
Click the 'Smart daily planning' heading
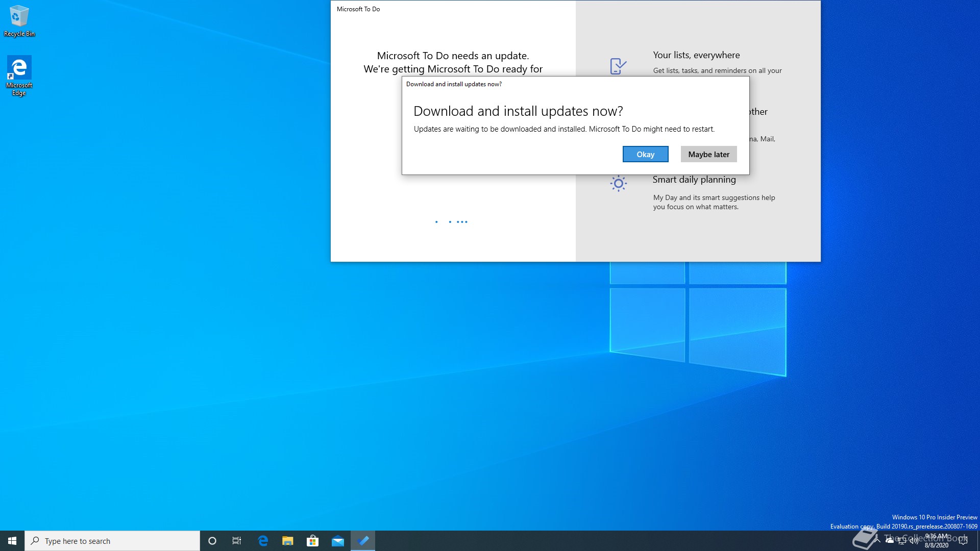694,180
